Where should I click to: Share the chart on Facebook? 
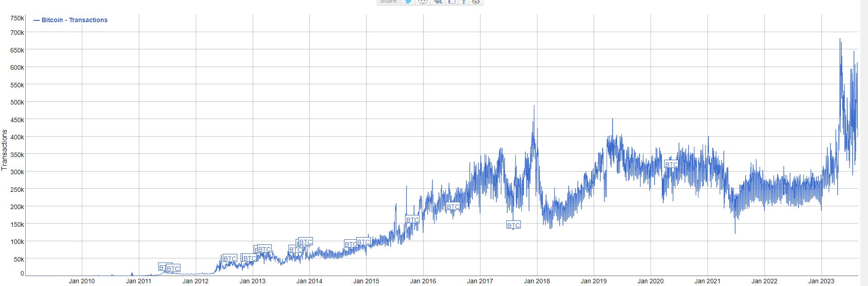pos(463,2)
